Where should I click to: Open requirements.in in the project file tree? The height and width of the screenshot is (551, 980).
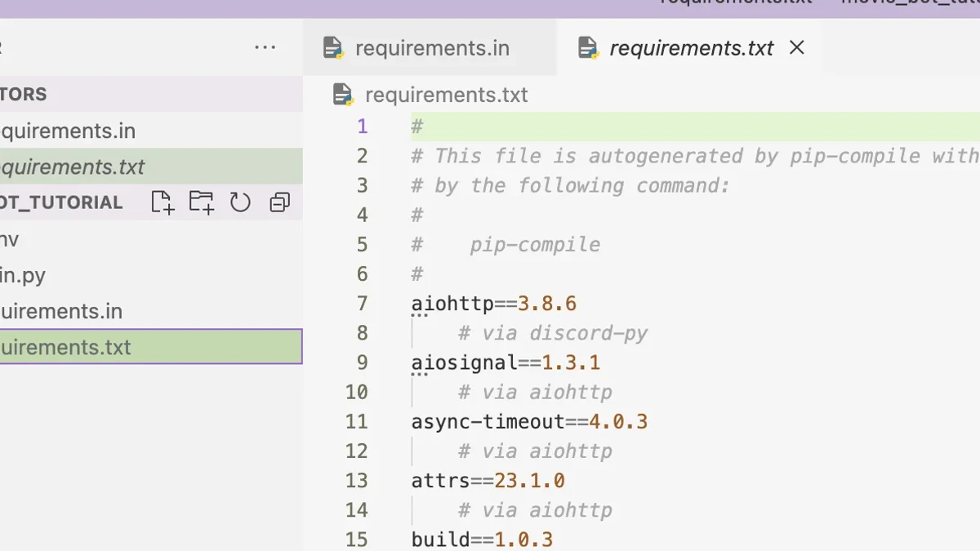tap(151, 311)
